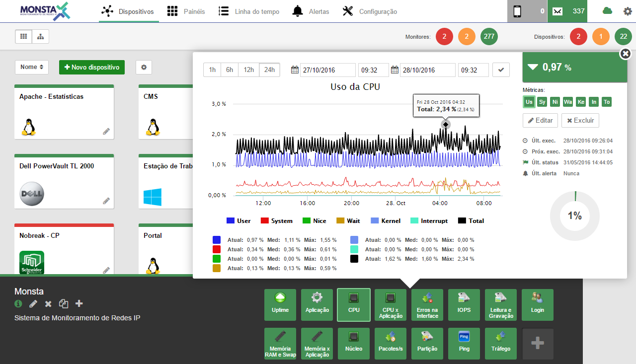Click the plus icon under Monsta title
Image resolution: width=636 pixels, height=364 pixels.
pos(79,303)
